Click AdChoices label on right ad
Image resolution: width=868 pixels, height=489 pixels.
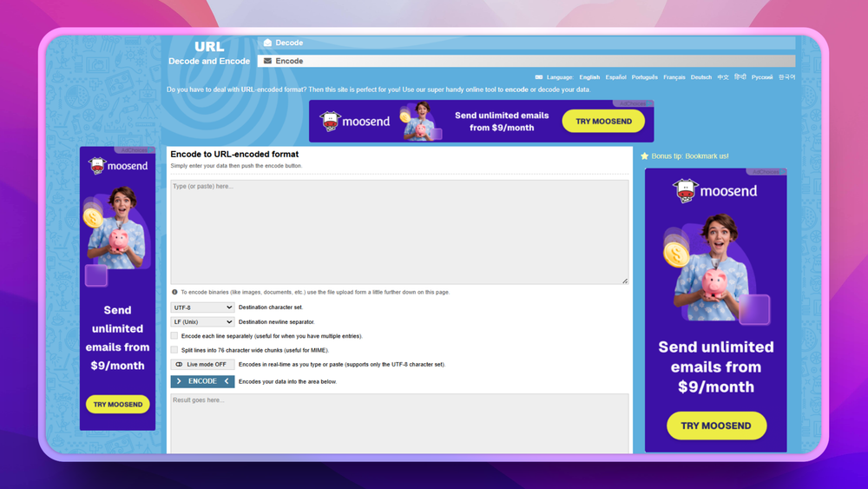coord(766,172)
